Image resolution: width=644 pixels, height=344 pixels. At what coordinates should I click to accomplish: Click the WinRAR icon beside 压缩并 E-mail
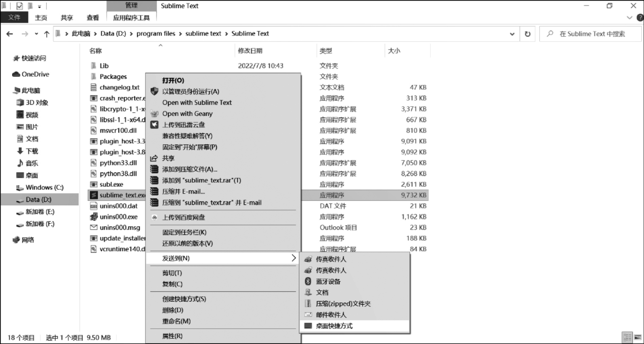pos(154,191)
